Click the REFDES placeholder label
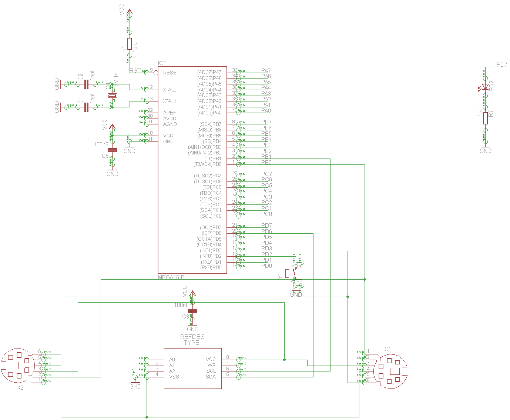The image size is (510, 420). (x=192, y=337)
